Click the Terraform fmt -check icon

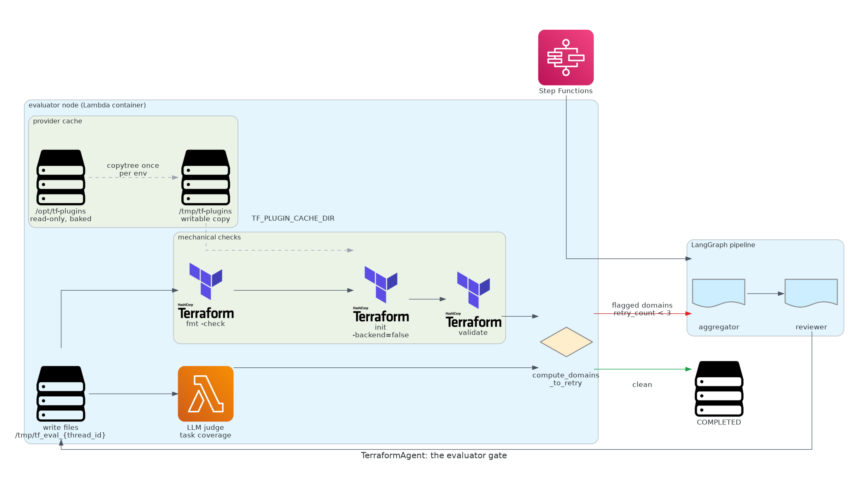206,291
